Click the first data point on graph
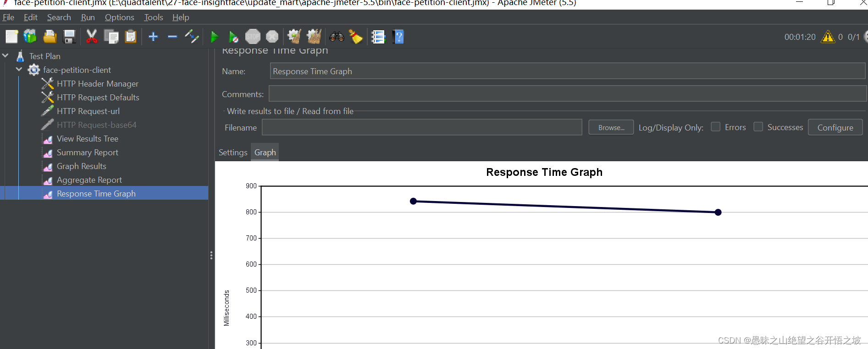 413,201
